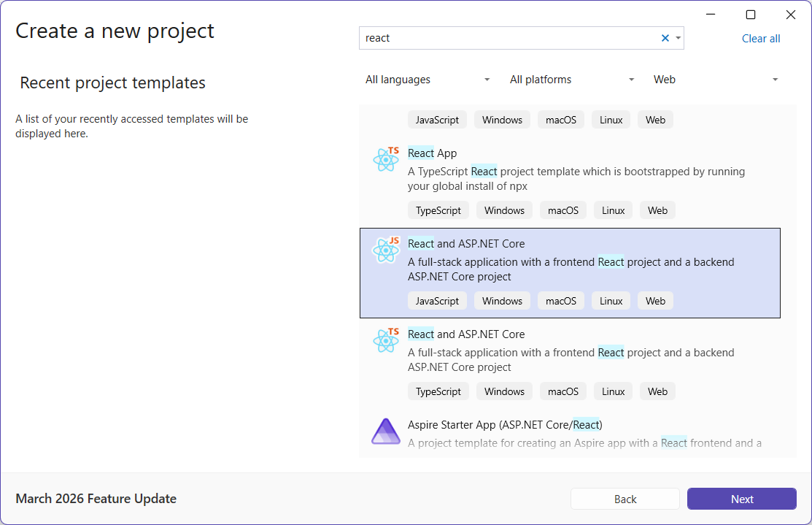Open the search history dropdown arrow
The height and width of the screenshot is (525, 812).
pyautogui.click(x=678, y=38)
